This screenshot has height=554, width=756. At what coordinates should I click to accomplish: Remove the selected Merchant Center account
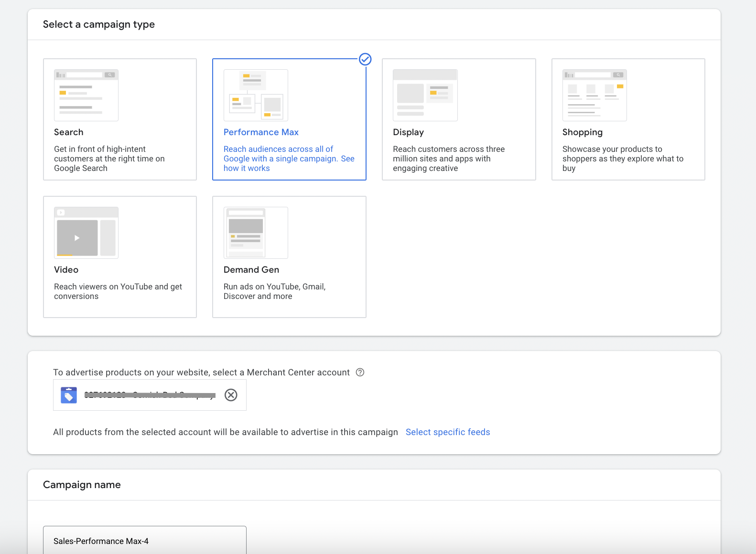(231, 395)
